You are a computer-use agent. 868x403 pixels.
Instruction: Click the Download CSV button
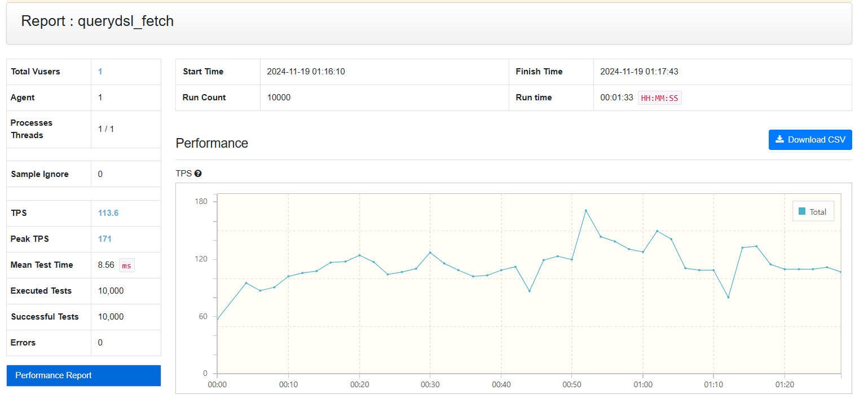coord(810,140)
